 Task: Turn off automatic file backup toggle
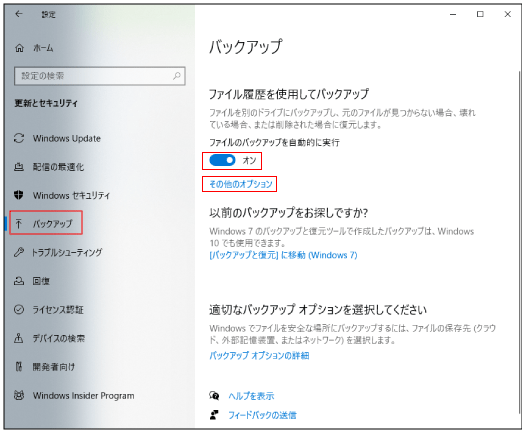point(222,160)
